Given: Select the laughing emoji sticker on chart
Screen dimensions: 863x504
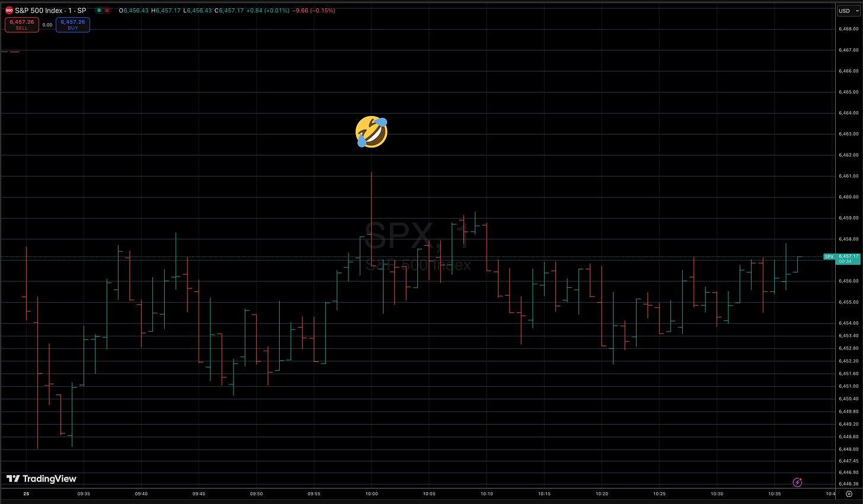Looking at the screenshot, I should click(x=372, y=131).
